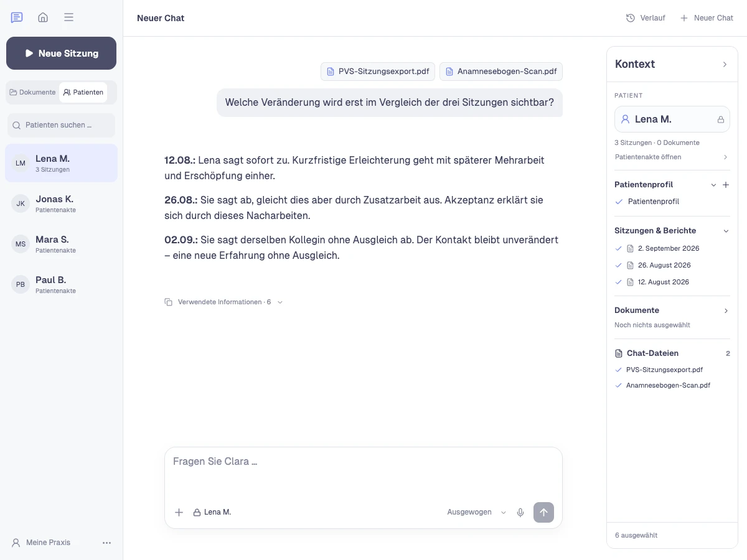
Task: Click the send arrow button
Action: click(543, 512)
